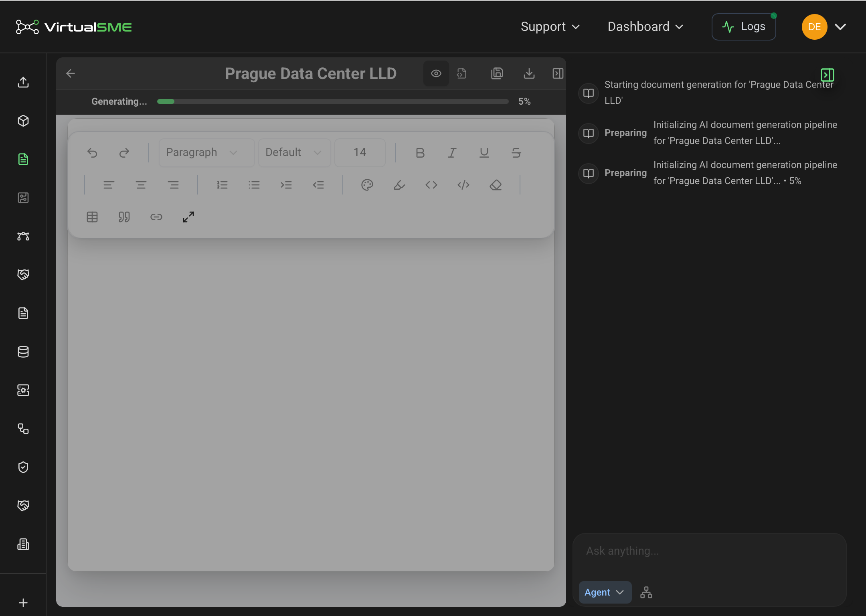Insert a table
The height and width of the screenshot is (616, 866).
pyautogui.click(x=92, y=217)
